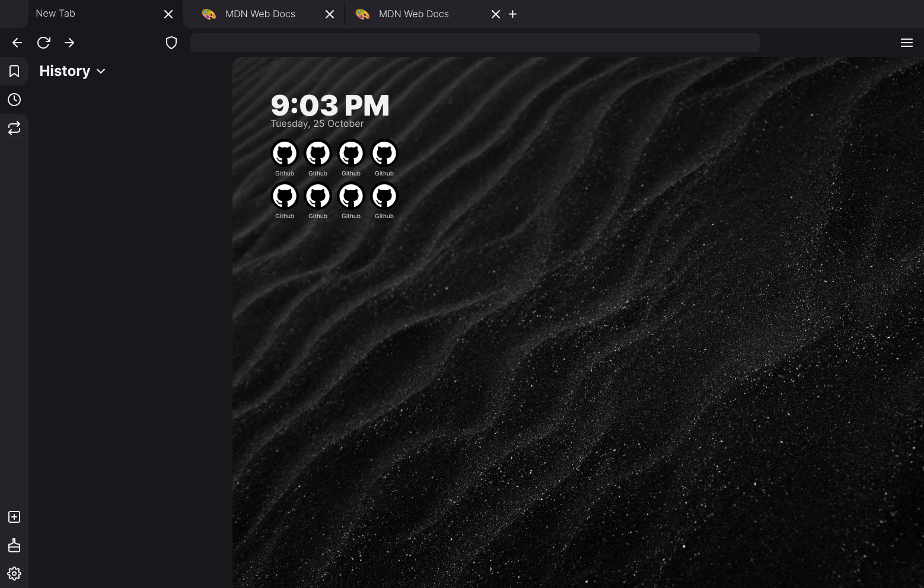
Task: Open the workspace brush icon in sidebar
Action: [x=14, y=545]
